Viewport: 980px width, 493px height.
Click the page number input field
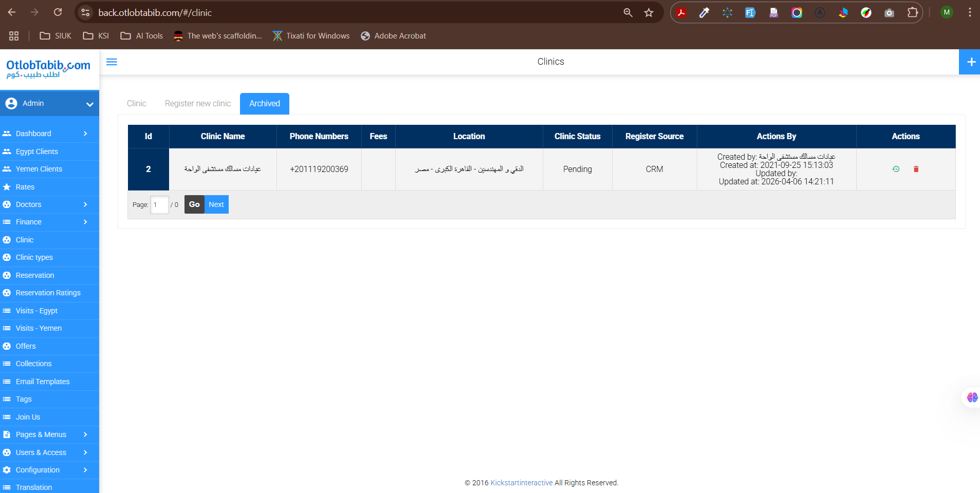159,204
